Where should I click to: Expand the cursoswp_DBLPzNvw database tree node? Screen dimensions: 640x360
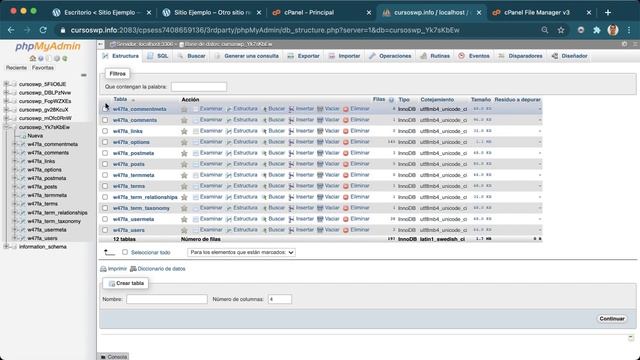(6, 93)
